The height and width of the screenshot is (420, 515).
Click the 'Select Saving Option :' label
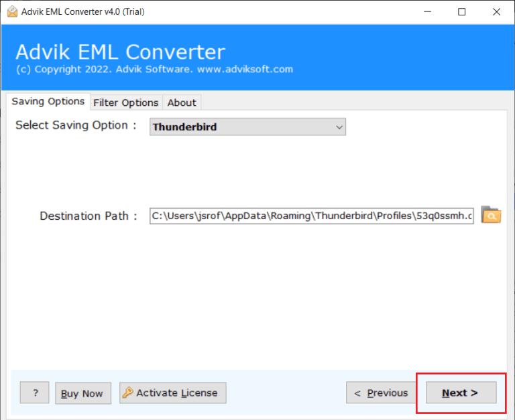[76, 125]
